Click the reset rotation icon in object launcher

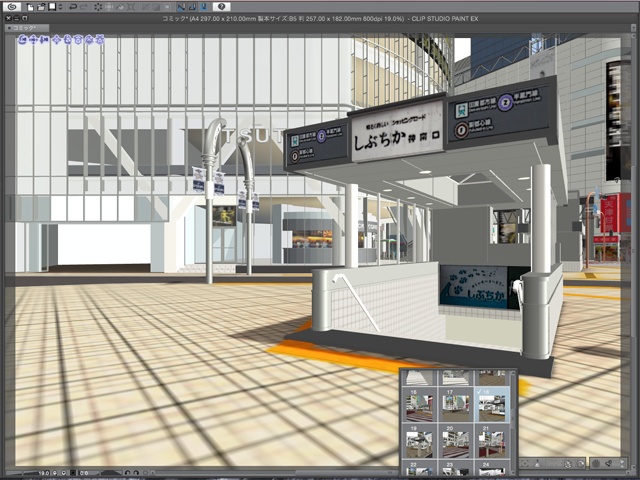567,464
